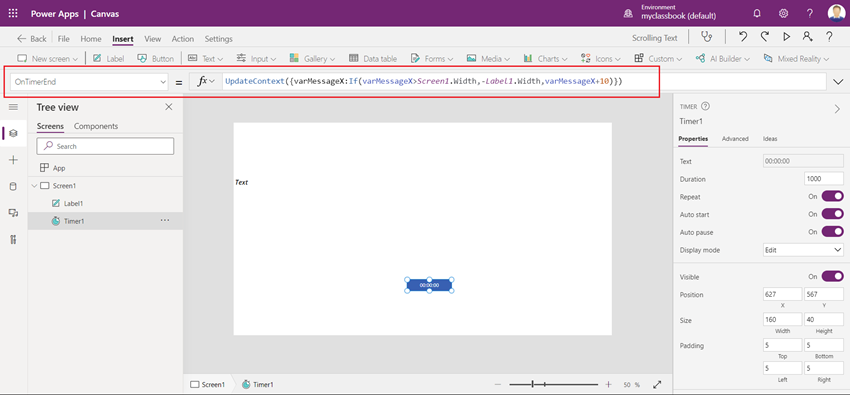The height and width of the screenshot is (395, 850).
Task: Click the Tree view search field
Action: pyautogui.click(x=105, y=146)
